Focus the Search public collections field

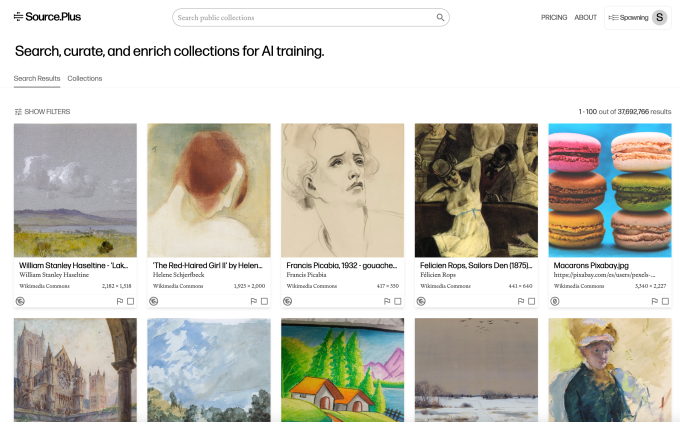pyautogui.click(x=300, y=17)
